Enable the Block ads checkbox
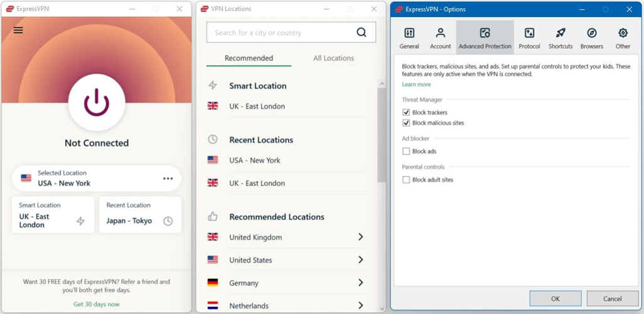 pyautogui.click(x=406, y=151)
